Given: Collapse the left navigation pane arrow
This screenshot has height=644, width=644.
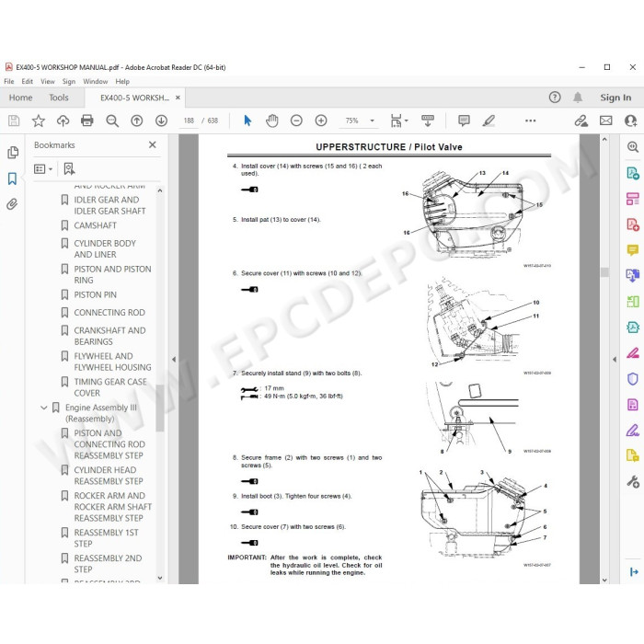Looking at the screenshot, I should (174, 360).
